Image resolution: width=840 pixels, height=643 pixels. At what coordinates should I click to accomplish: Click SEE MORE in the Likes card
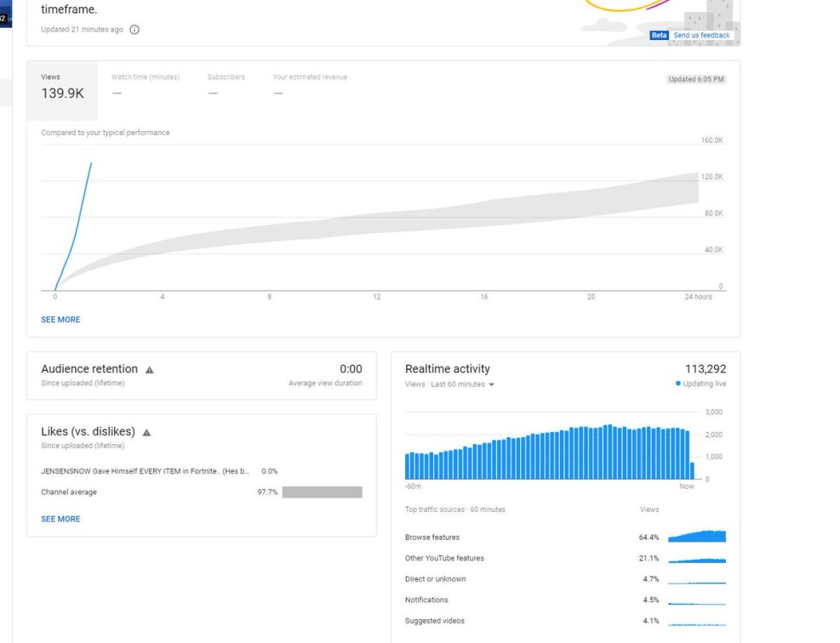pos(60,519)
